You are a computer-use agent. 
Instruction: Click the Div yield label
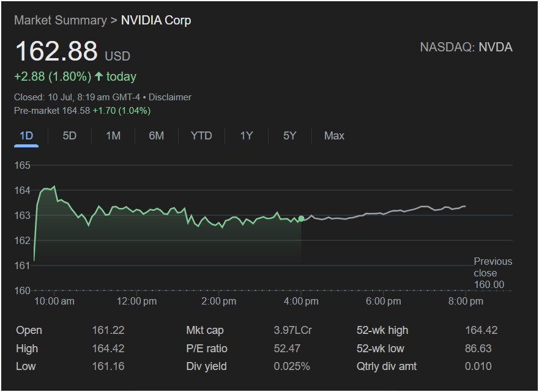pyautogui.click(x=206, y=366)
